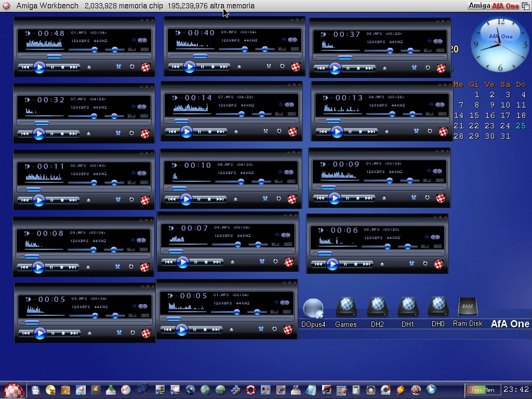This screenshot has width=532, height=399.
Task: Click the volume slider in the 00:06 player
Action: [388, 246]
